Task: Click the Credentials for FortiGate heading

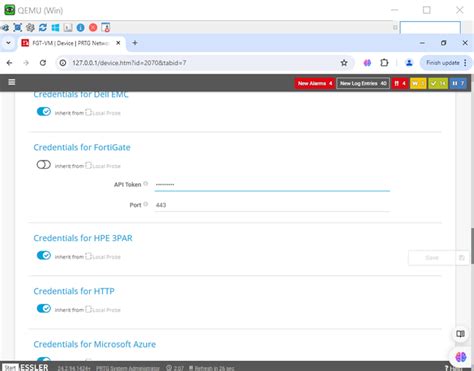Action: [x=82, y=147]
